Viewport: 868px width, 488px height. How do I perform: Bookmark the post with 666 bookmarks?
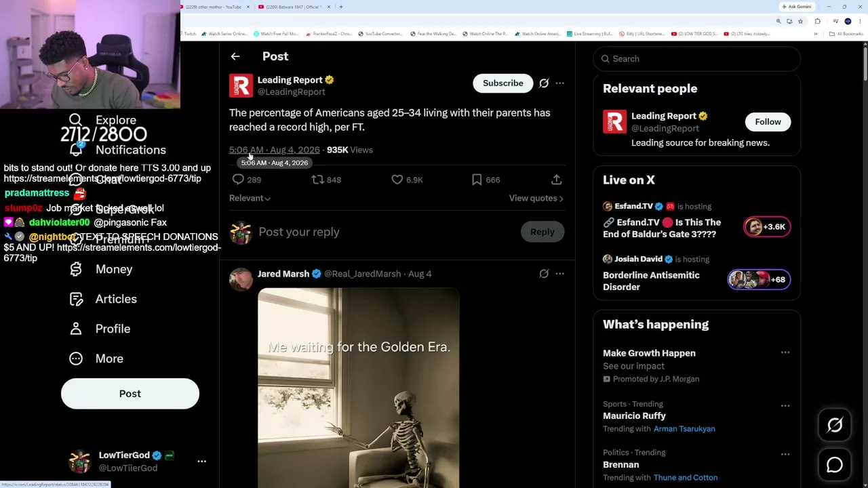click(477, 180)
